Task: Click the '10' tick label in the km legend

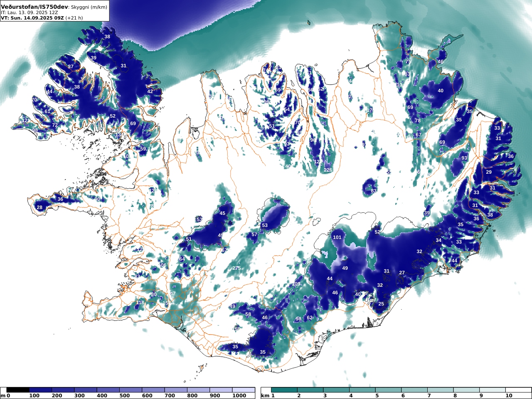Action: [509, 396]
